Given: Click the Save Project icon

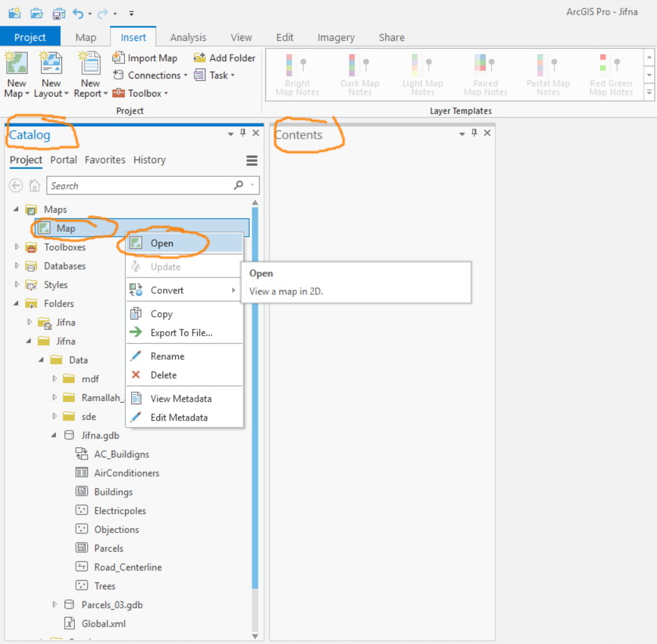Looking at the screenshot, I should pyautogui.click(x=58, y=14).
